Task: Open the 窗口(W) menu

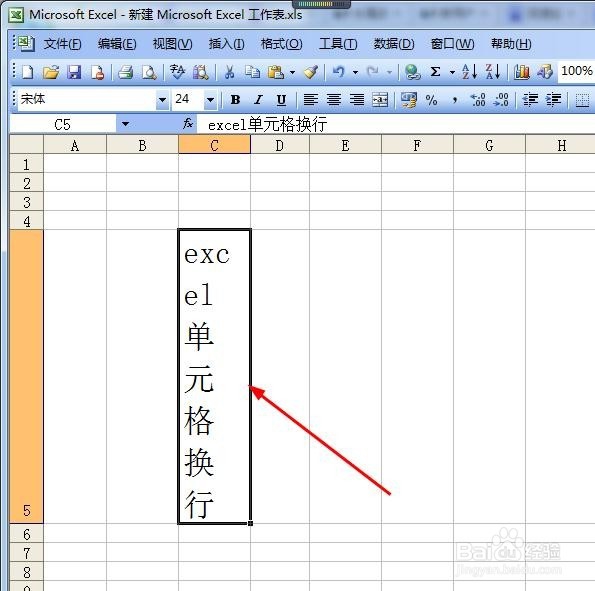Action: 452,44
